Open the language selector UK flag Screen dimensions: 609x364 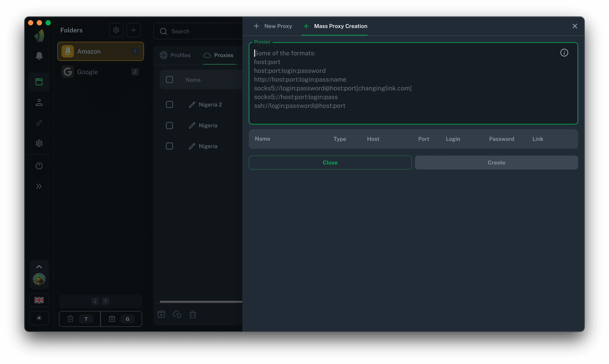point(39,300)
